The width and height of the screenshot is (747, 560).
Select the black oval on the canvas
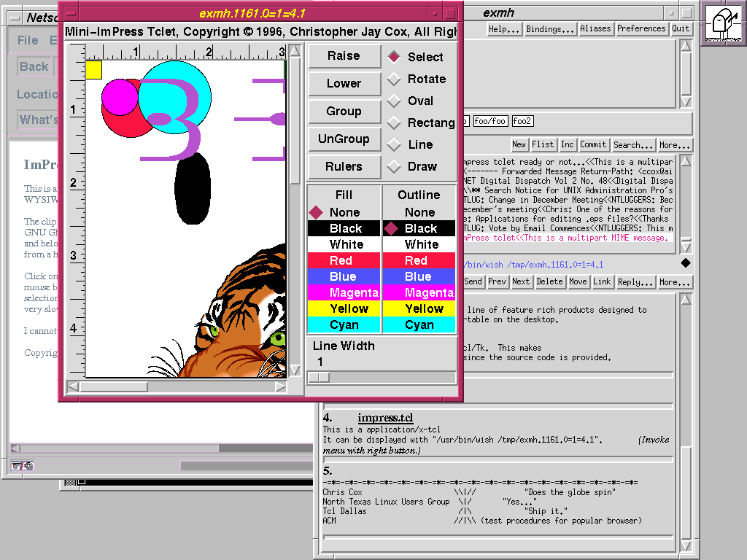pos(193,188)
